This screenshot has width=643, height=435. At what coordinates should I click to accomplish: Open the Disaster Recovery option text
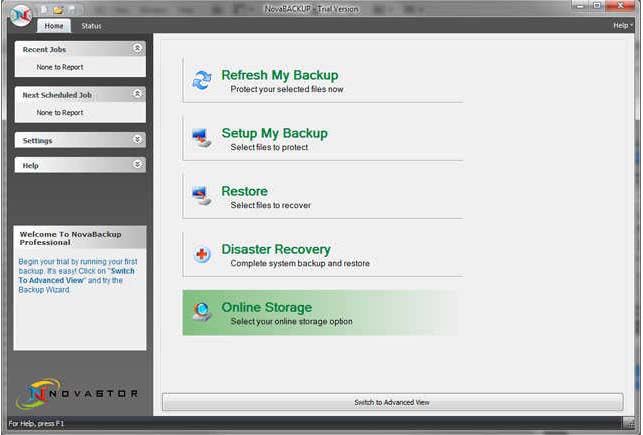[x=275, y=249]
